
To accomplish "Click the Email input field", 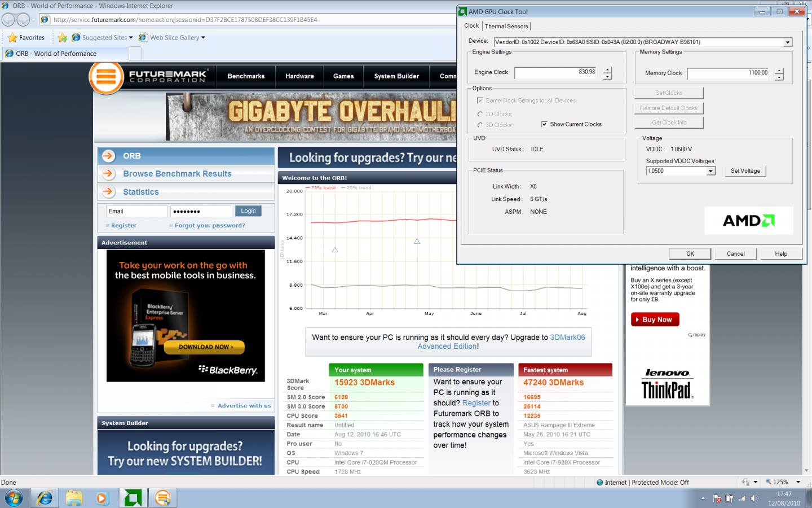I will point(137,211).
